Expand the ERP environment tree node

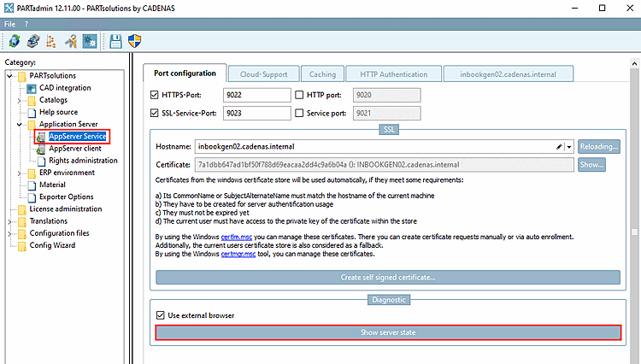[19, 173]
